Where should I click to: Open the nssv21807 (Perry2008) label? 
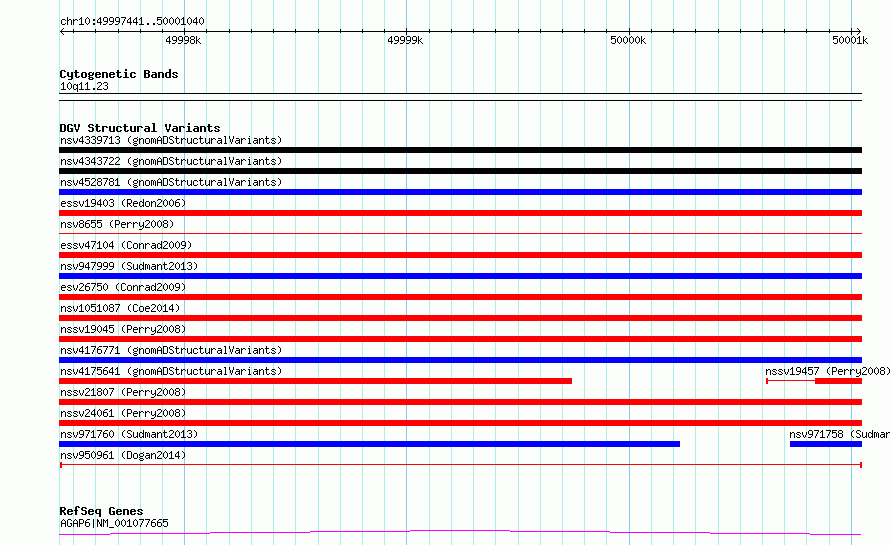coord(123,392)
